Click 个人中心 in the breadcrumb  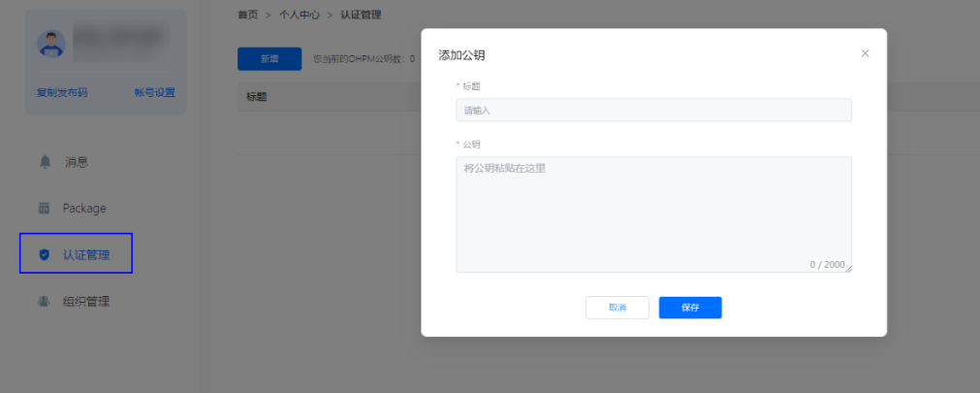coord(299,15)
